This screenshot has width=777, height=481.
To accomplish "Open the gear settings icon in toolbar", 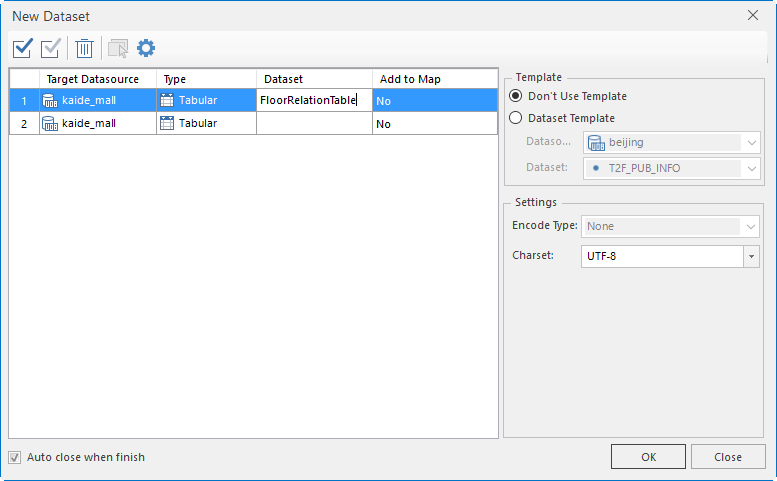I will pos(146,48).
